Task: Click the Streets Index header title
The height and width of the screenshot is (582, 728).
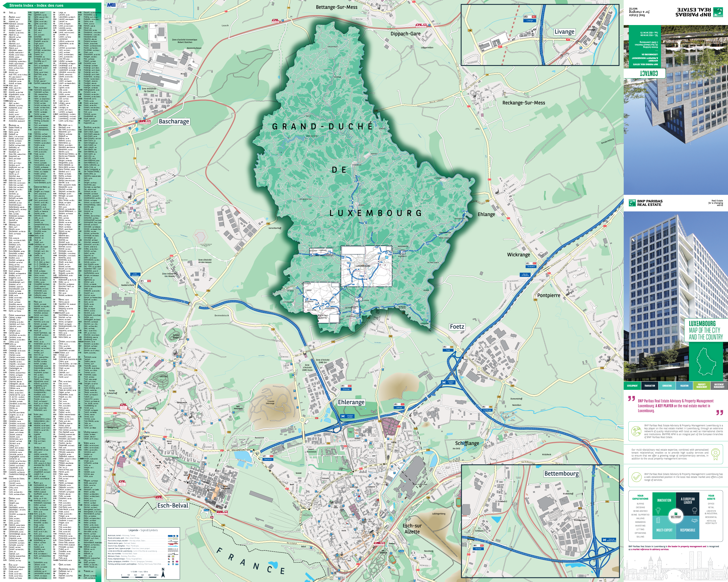Action: click(x=36, y=5)
